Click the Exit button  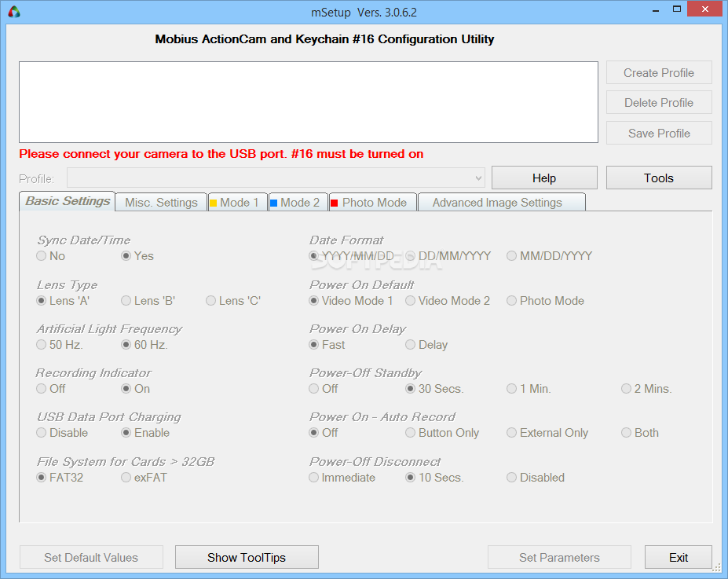pyautogui.click(x=679, y=557)
